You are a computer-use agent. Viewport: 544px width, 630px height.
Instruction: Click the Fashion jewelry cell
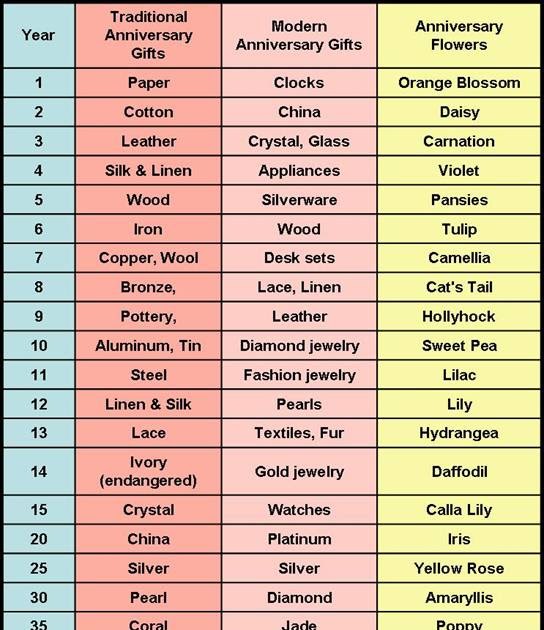click(299, 375)
